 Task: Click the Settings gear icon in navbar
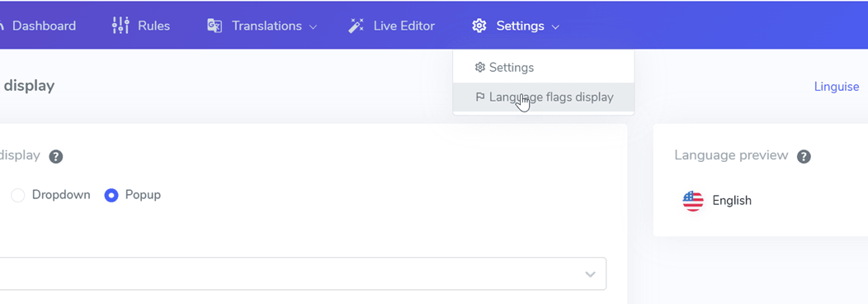tap(479, 26)
